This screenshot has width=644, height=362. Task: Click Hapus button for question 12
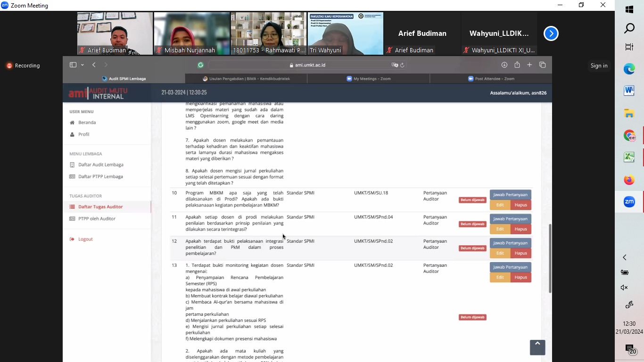520,253
